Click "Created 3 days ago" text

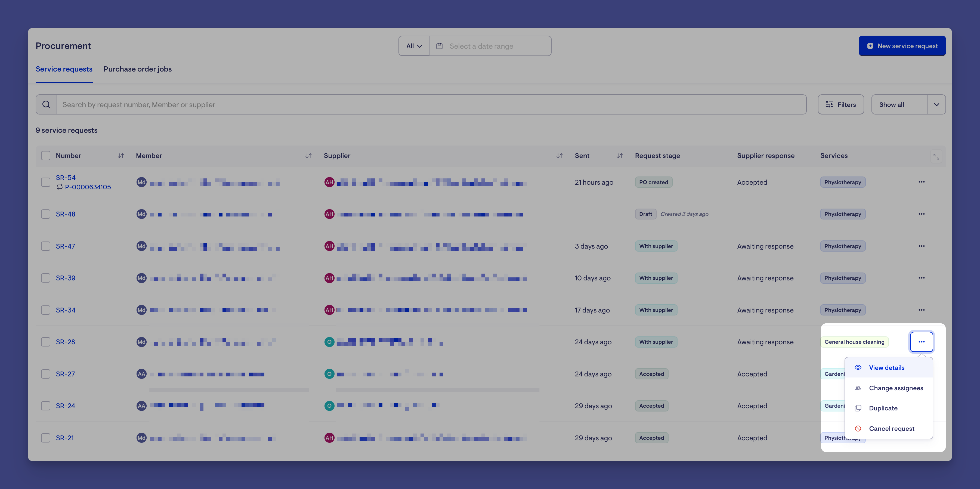[x=684, y=214]
